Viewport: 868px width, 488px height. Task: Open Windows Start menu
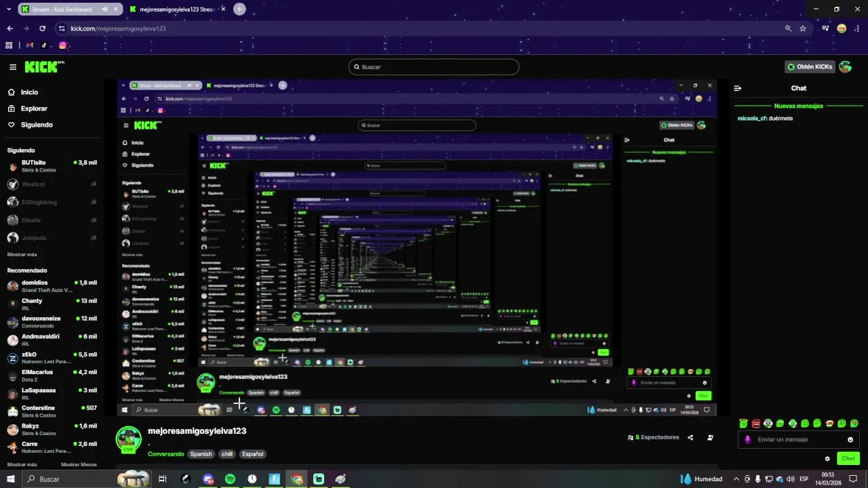(x=10, y=479)
